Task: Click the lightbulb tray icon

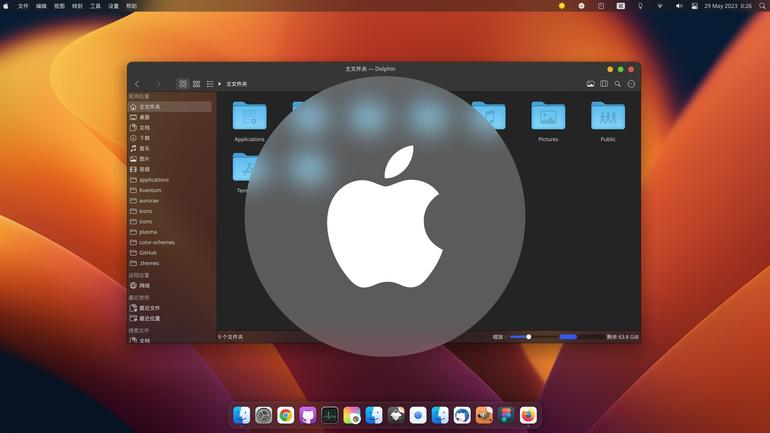Action: click(640, 6)
